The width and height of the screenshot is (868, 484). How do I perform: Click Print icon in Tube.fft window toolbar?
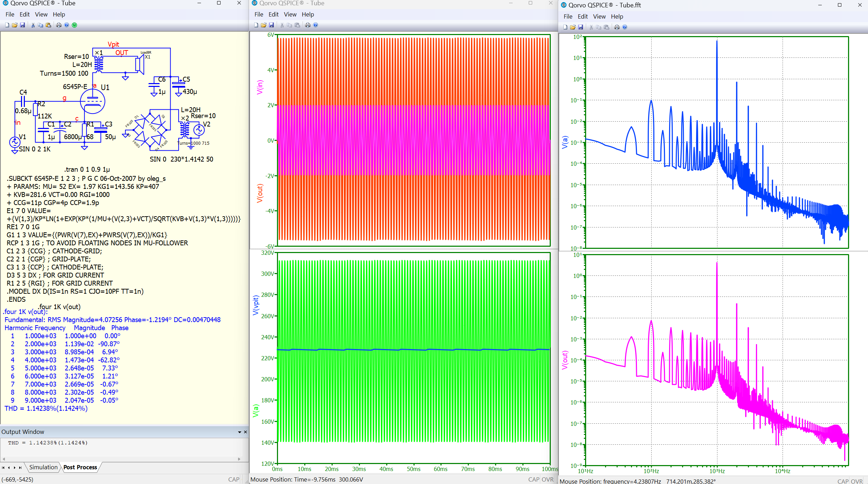[x=617, y=27]
